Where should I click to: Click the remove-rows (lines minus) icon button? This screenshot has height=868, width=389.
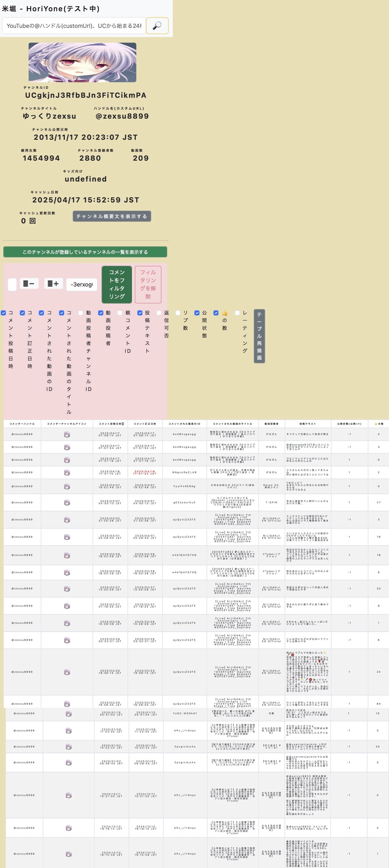point(29,284)
